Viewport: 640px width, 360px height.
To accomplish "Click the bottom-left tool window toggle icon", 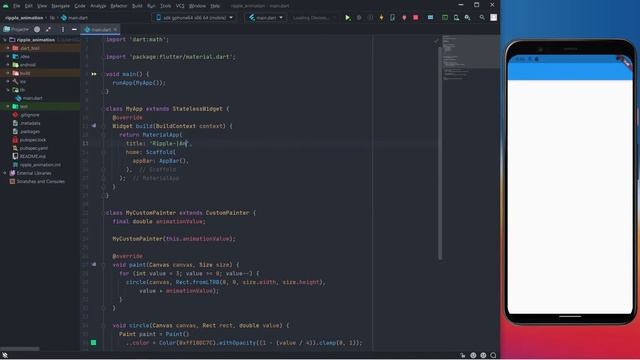I will (5, 355).
